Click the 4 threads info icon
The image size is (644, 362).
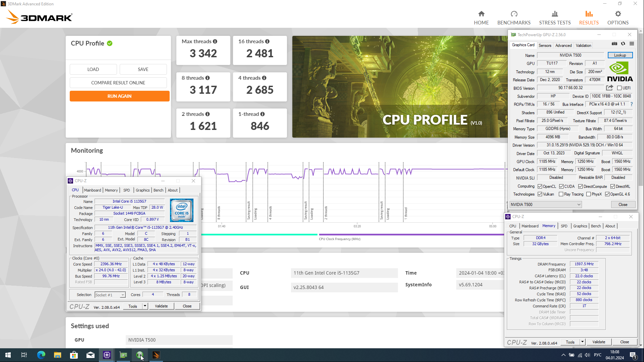click(264, 78)
